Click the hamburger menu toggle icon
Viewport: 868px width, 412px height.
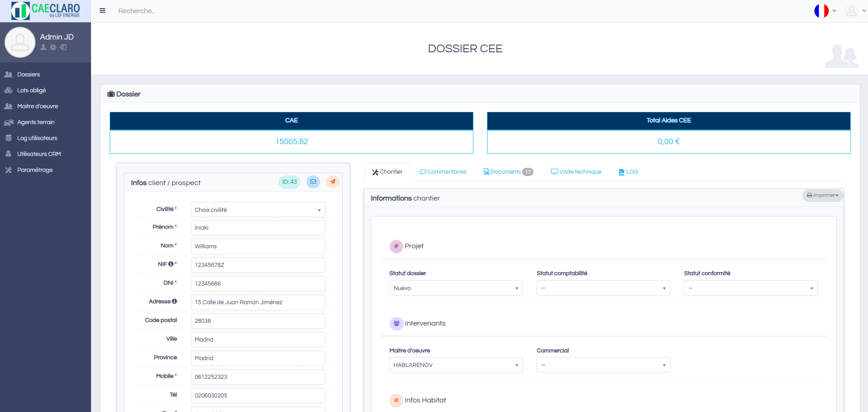(102, 11)
